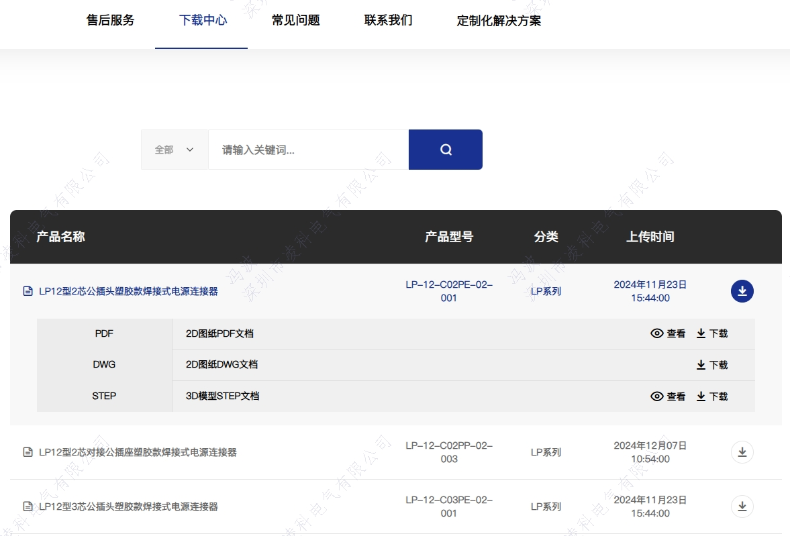Click download icon for LP-12-C03PE-02-001 row
The image size is (790, 536).
point(742,506)
